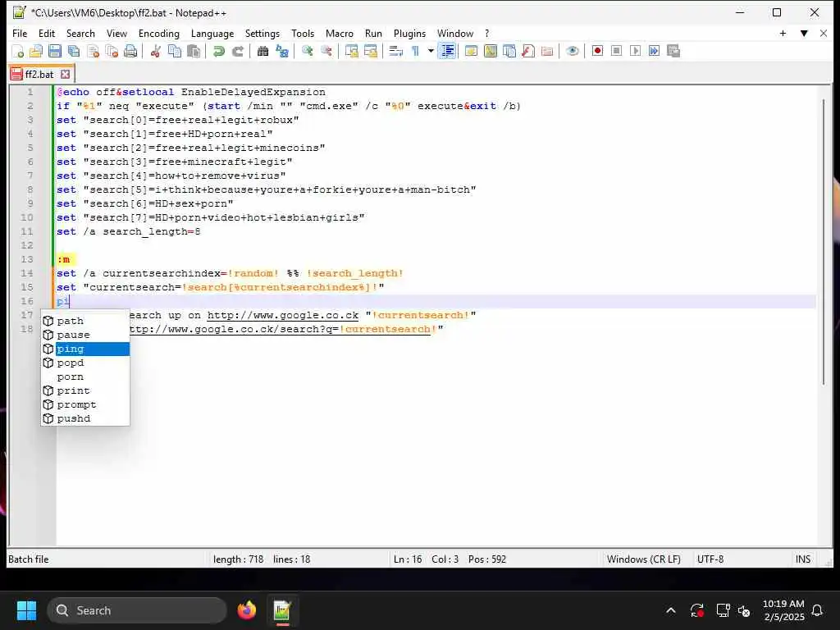Open the Plugins menu

pyautogui.click(x=409, y=33)
